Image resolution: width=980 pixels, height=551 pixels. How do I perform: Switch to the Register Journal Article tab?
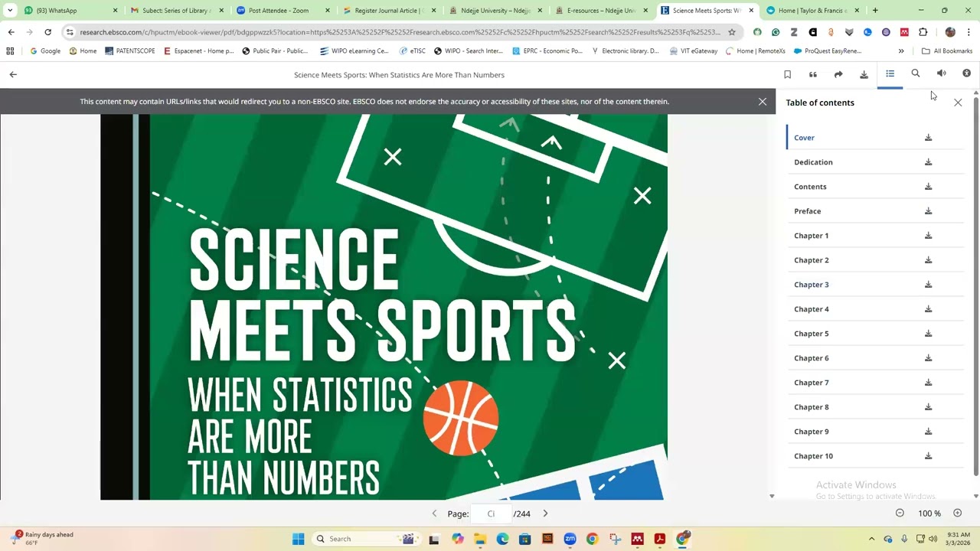coord(388,11)
